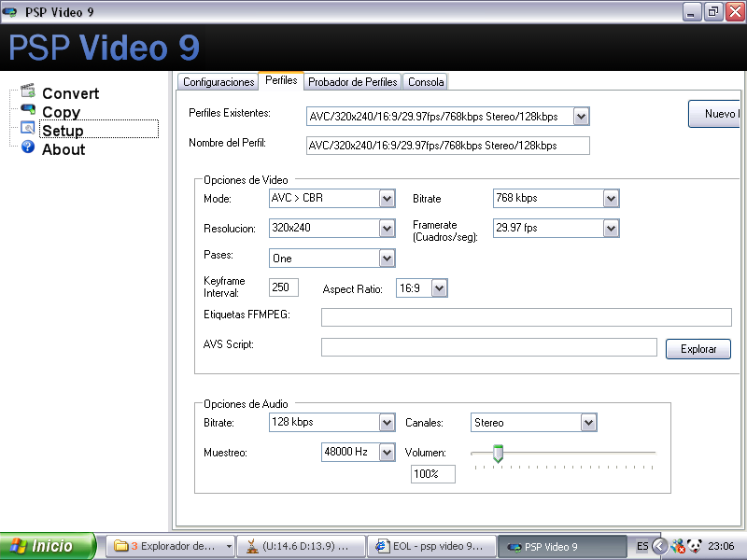This screenshot has height=560, width=747.
Task: Click the Keyframe Interval field
Action: point(284,287)
